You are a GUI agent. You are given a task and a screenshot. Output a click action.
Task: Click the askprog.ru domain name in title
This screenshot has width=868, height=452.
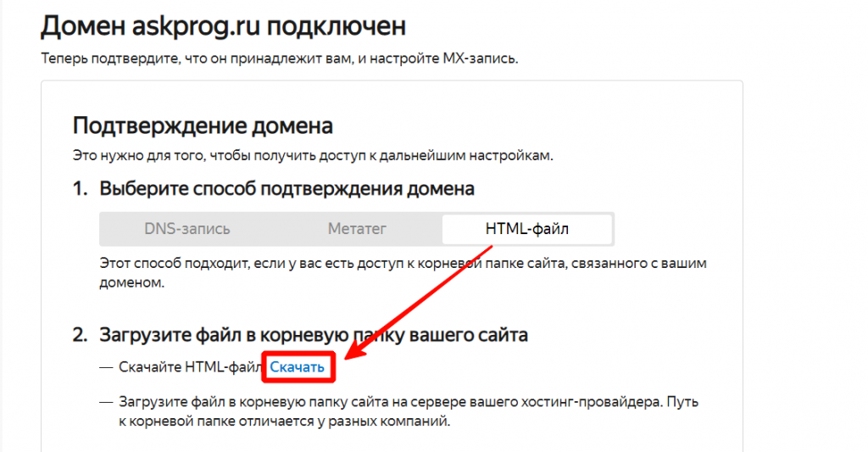coord(195,26)
